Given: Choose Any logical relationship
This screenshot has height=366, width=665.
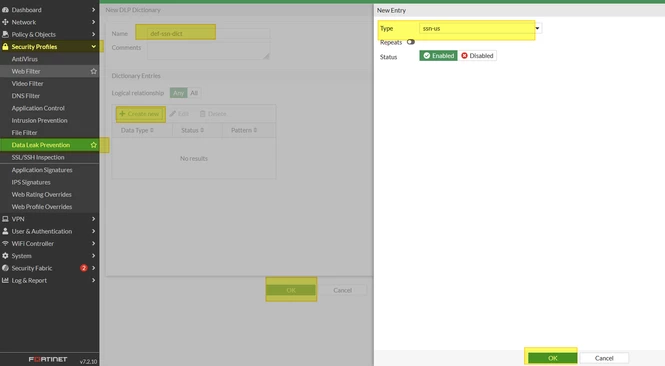Looking at the screenshot, I should 179,93.
